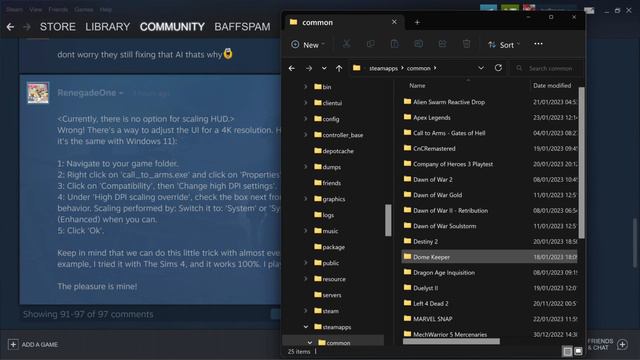640x360 pixels.
Task: Click the Delete trash icon in Explorer
Action: pyautogui.click(x=467, y=44)
